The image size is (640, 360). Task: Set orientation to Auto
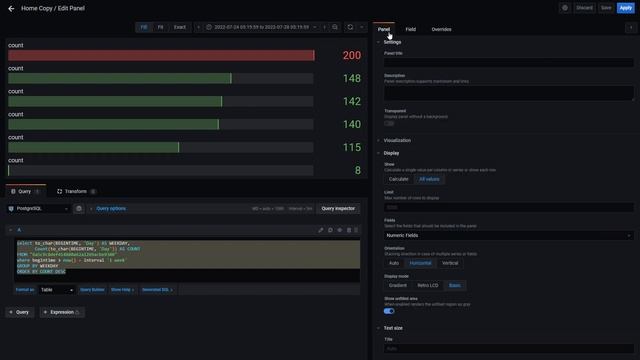(x=394, y=263)
